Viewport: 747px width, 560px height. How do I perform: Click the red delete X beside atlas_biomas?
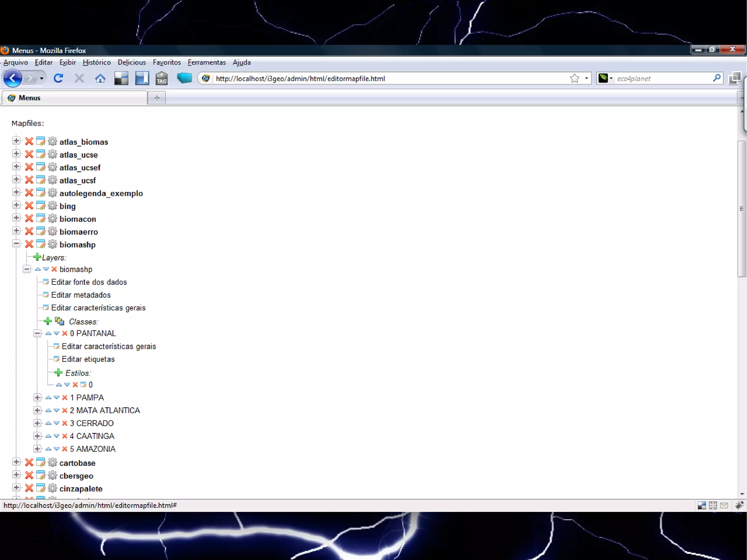coord(29,142)
